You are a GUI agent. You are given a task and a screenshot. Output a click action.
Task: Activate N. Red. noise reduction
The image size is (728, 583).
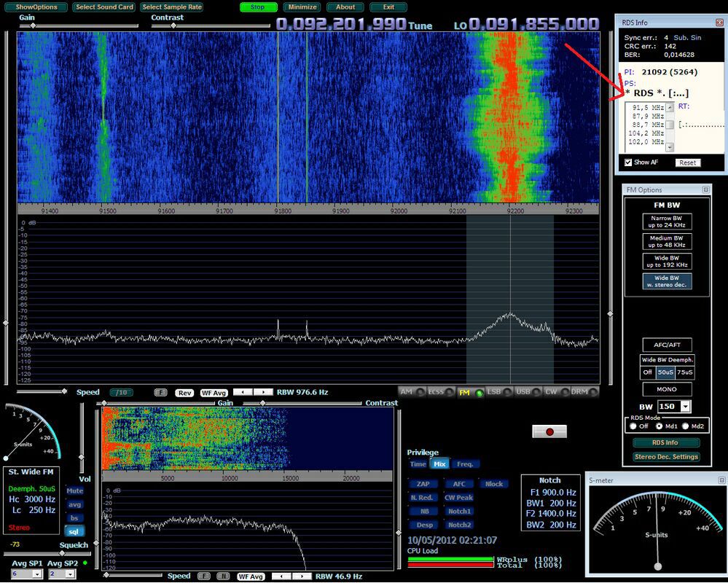pyautogui.click(x=423, y=497)
